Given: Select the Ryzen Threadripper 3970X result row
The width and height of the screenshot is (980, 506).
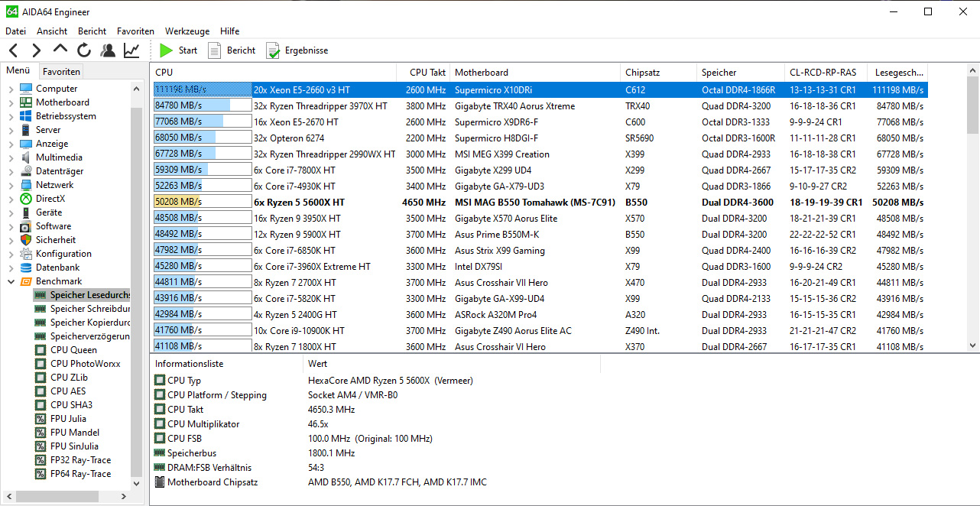Looking at the screenshot, I should (540, 106).
